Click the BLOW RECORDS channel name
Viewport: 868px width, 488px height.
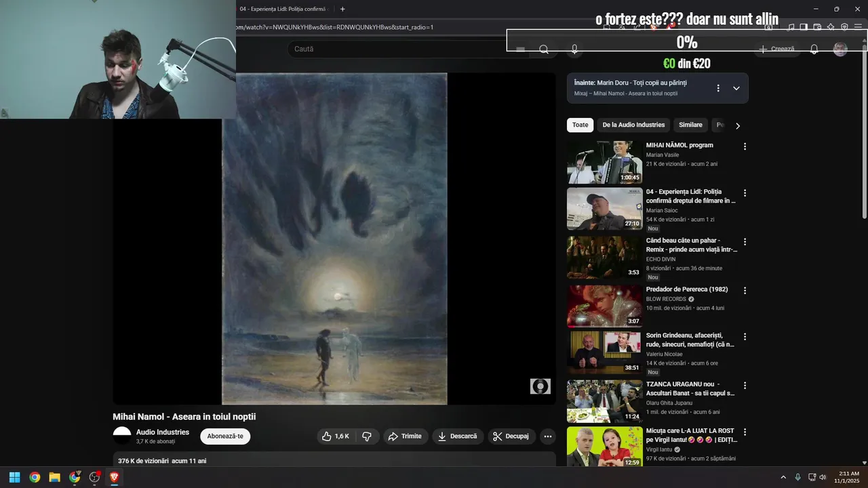coord(666,299)
